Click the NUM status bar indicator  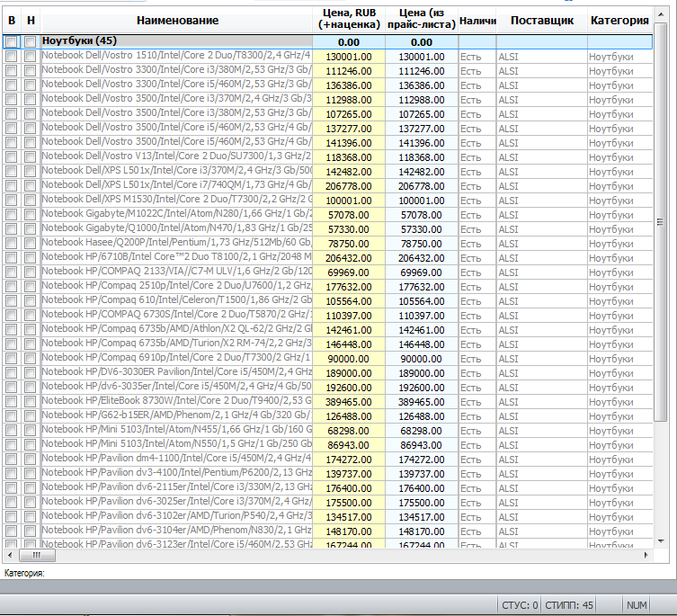coord(637,605)
